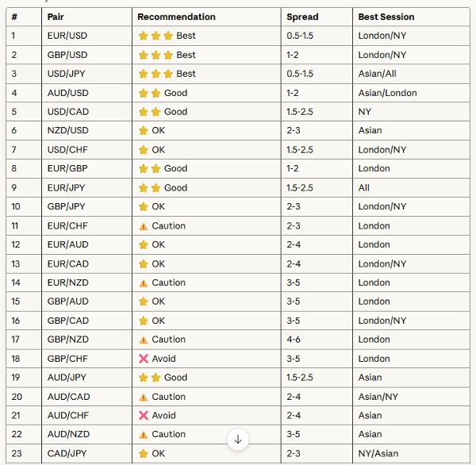The image size is (476, 465).
Task: Click the star icon in CAD/JPY row
Action: pos(144,454)
